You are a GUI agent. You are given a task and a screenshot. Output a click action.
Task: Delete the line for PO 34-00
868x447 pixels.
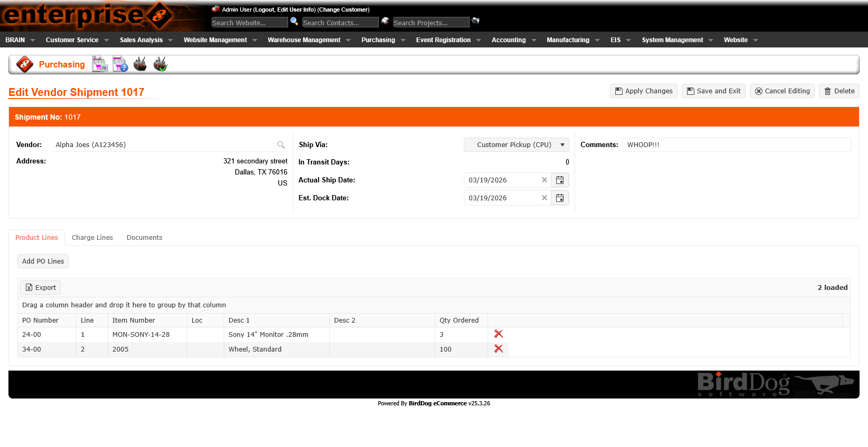click(499, 349)
